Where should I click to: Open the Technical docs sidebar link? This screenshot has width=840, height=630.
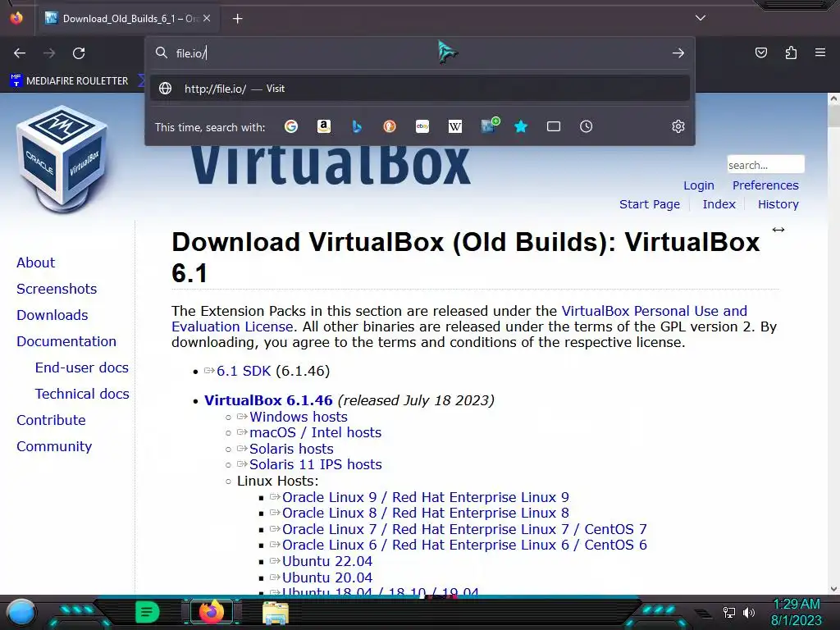(82, 394)
